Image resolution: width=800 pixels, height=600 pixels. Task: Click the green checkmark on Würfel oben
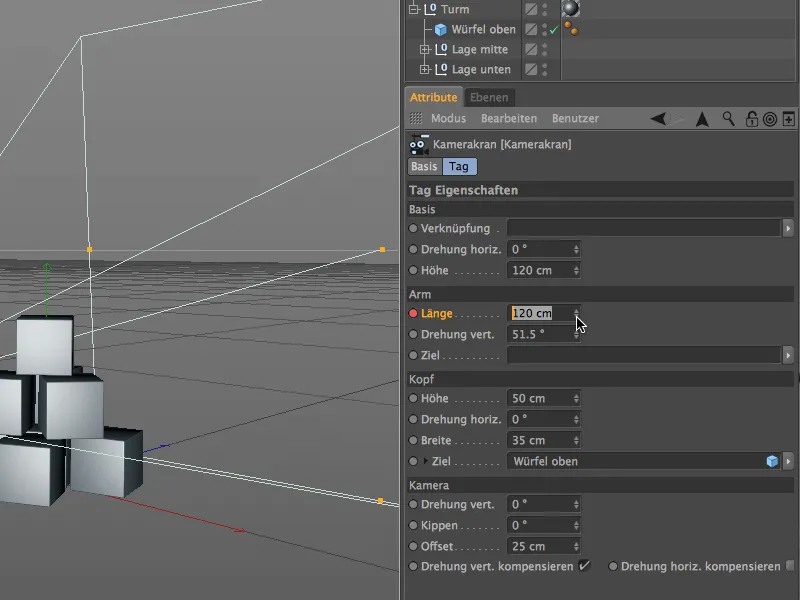[554, 30]
